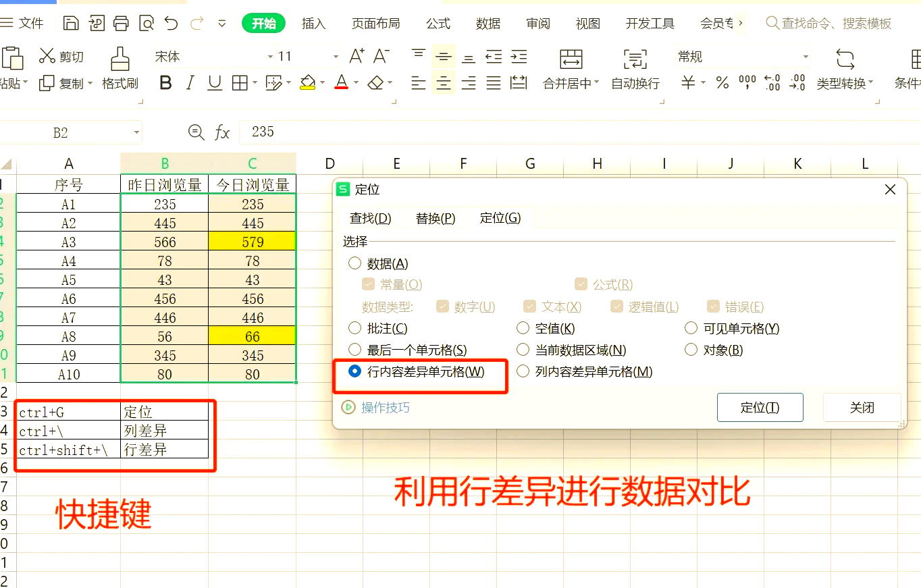Switch to the 视图 ribbon tab
The width and height of the screenshot is (921, 588).
(x=587, y=24)
